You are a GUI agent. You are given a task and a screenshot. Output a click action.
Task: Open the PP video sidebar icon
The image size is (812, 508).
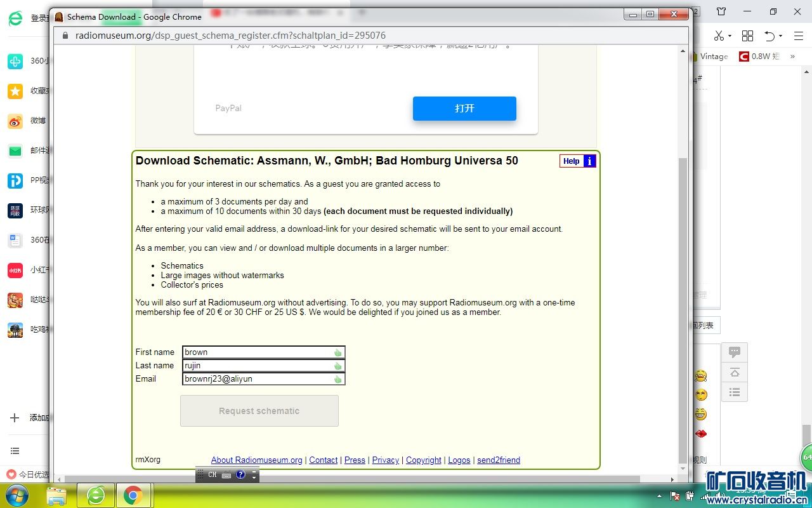click(15, 180)
